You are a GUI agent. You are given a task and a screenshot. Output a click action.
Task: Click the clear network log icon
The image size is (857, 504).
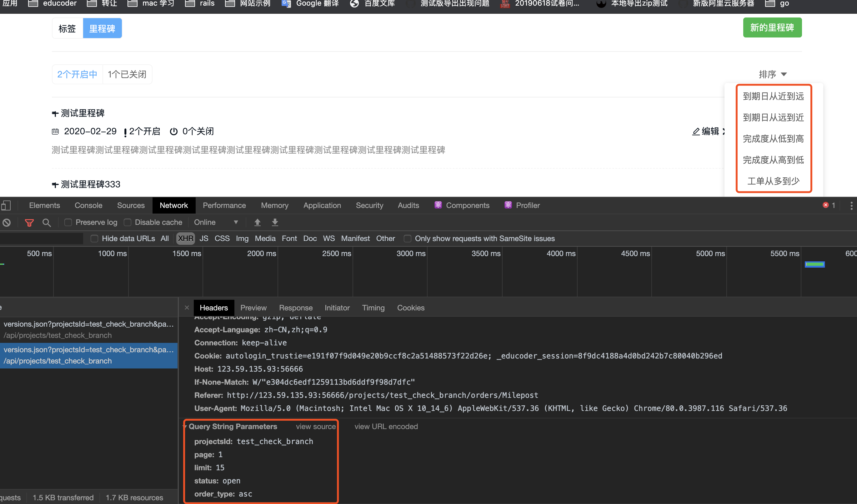[x=7, y=223]
